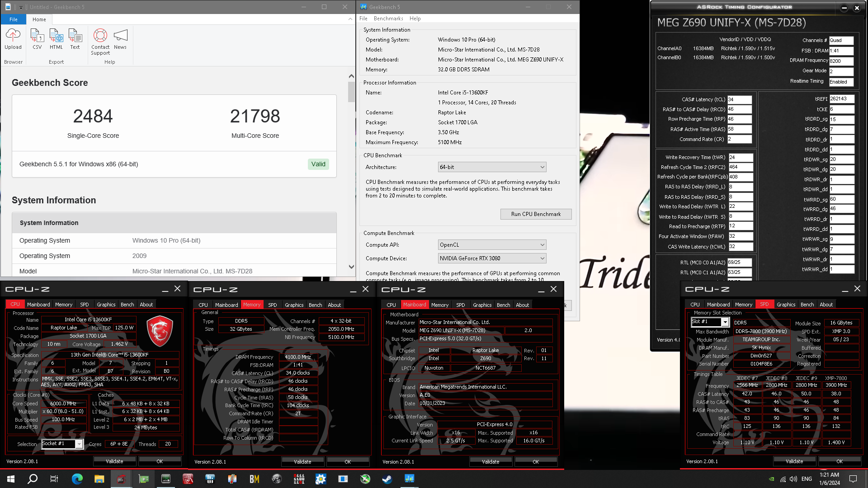Open the Socket #1 selection dropdown in CPU-Z
The width and height of the screenshot is (868, 488).
[x=62, y=444]
